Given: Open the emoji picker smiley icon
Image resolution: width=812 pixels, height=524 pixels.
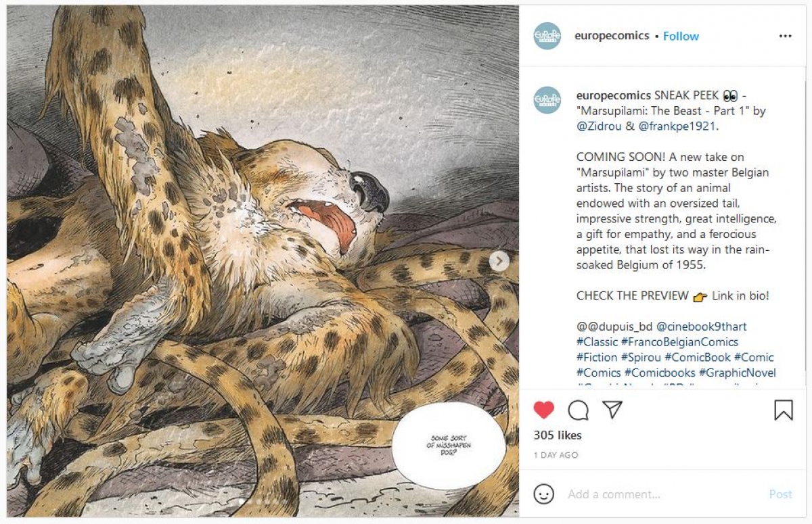Looking at the screenshot, I should tap(543, 494).
